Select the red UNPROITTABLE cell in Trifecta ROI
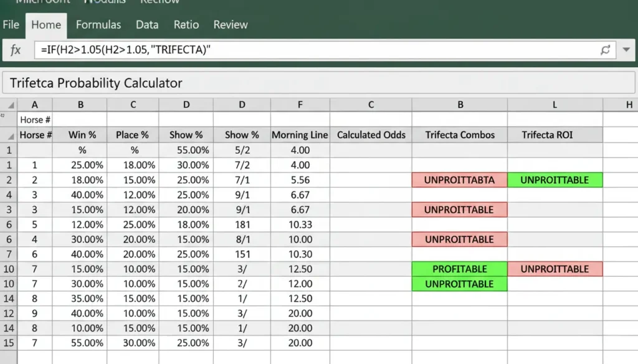This screenshot has width=638, height=364. (555, 269)
